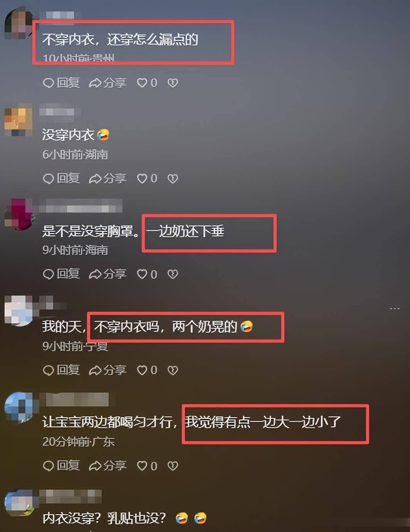This screenshot has height=532, width=410.
Task: Reply to the Hainan comment
Action: pos(61,274)
